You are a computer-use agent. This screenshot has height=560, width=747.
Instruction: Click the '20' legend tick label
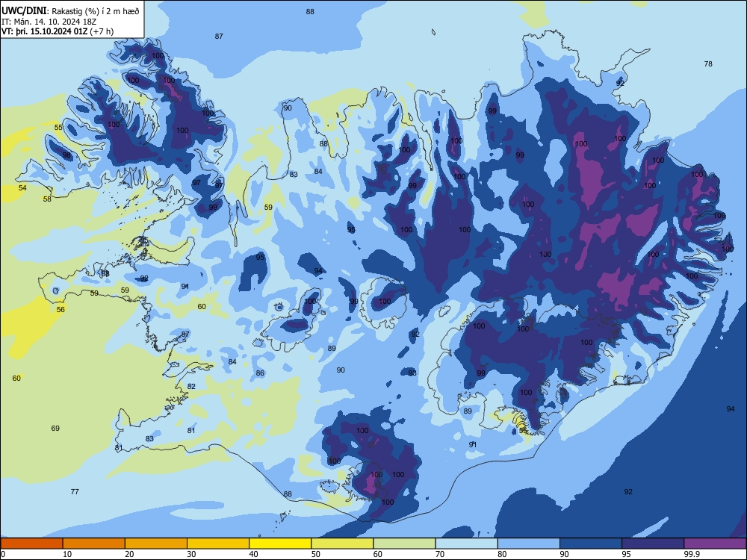click(x=129, y=554)
